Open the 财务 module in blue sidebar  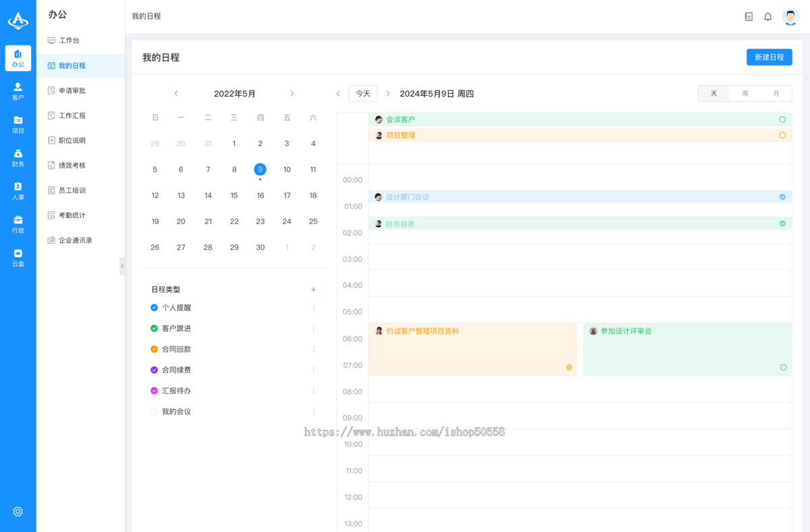(18, 158)
